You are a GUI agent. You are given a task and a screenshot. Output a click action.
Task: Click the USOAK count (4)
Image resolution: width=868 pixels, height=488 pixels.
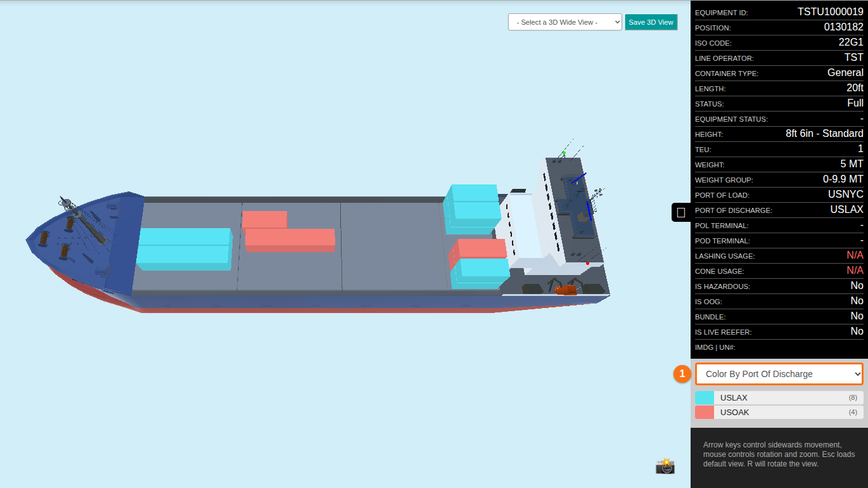(x=853, y=412)
